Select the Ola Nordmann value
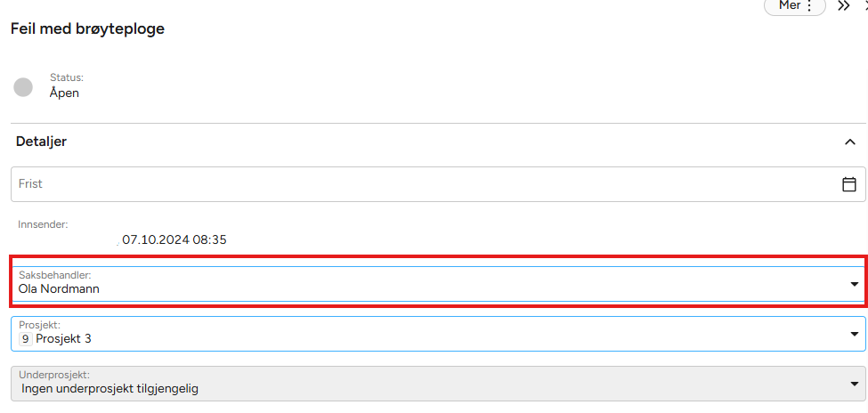Screen dimensions: 868x413 coord(59,289)
